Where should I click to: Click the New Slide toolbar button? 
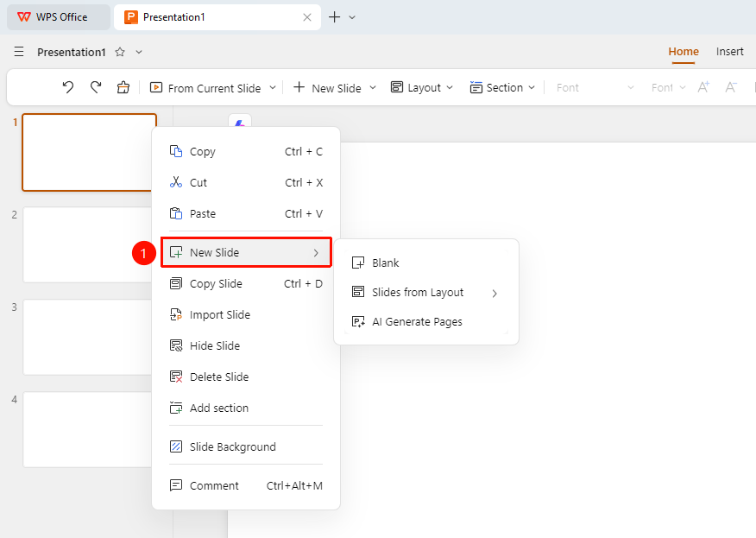click(327, 88)
